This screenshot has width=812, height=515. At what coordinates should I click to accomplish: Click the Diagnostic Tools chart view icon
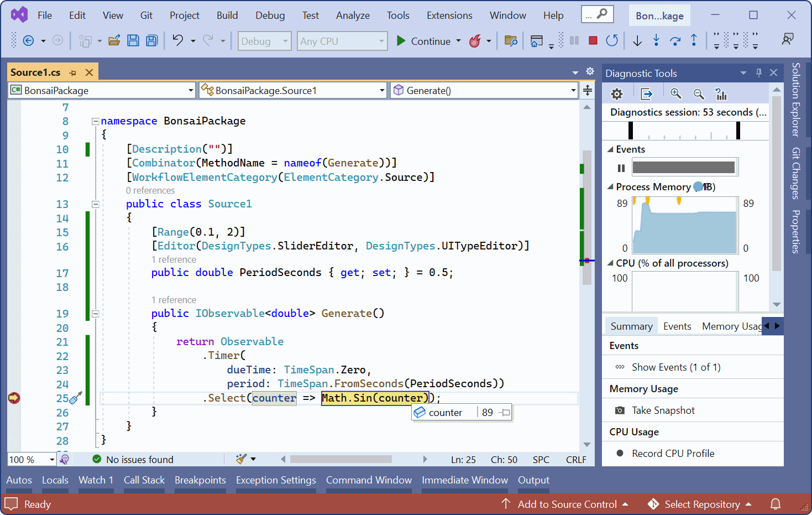[721, 94]
